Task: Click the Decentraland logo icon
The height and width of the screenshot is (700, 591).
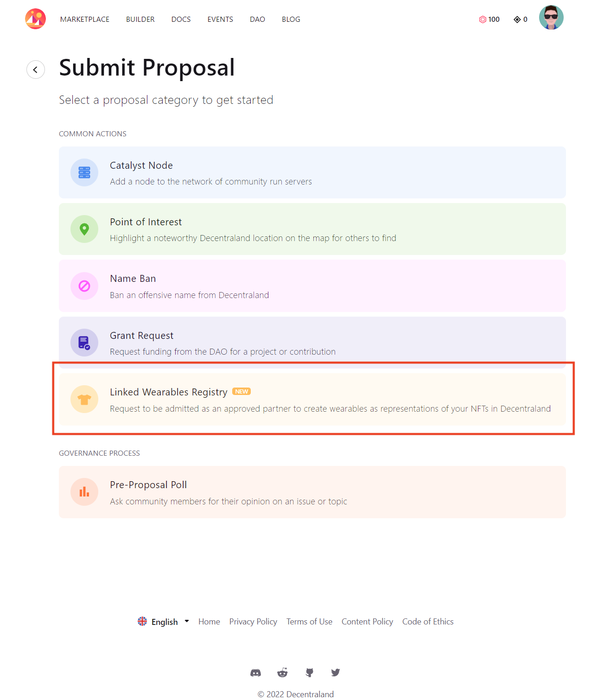Action: [x=35, y=19]
